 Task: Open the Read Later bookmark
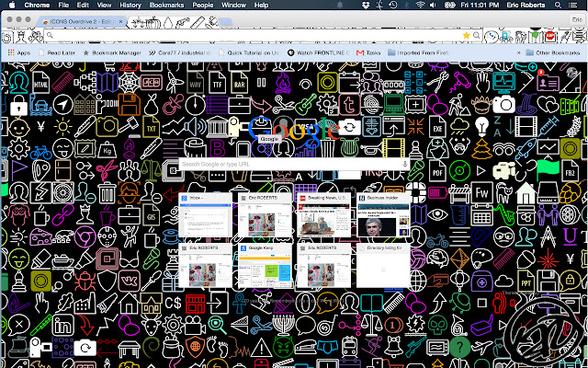coord(57,53)
